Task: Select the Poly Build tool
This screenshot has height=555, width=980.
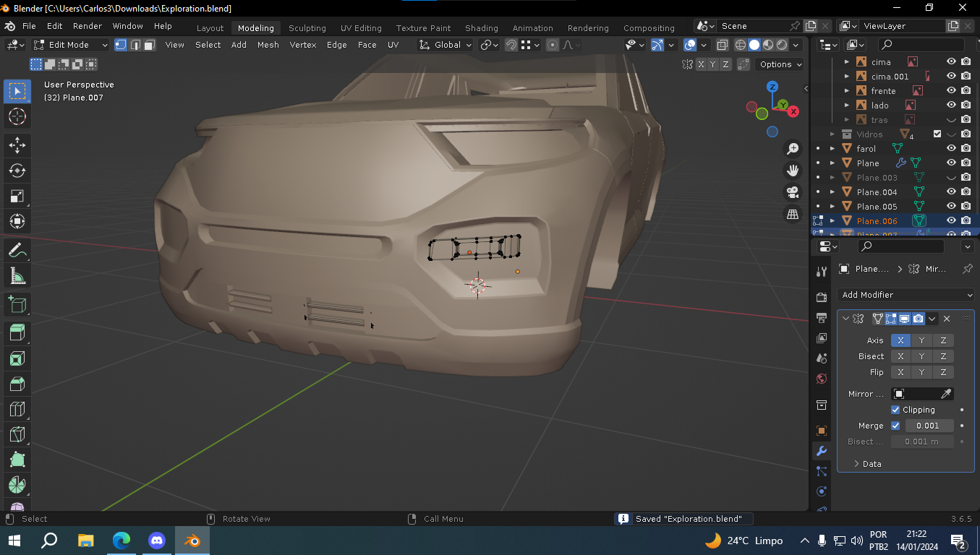Action: 17,460
